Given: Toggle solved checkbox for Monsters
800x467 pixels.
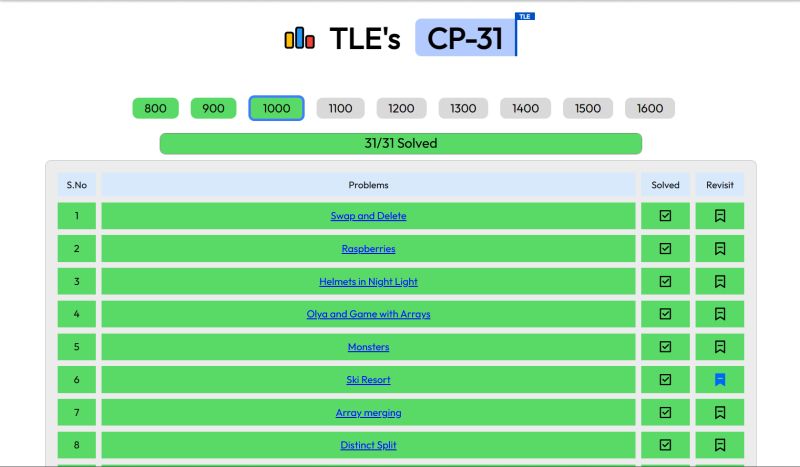Looking at the screenshot, I should 665,347.
